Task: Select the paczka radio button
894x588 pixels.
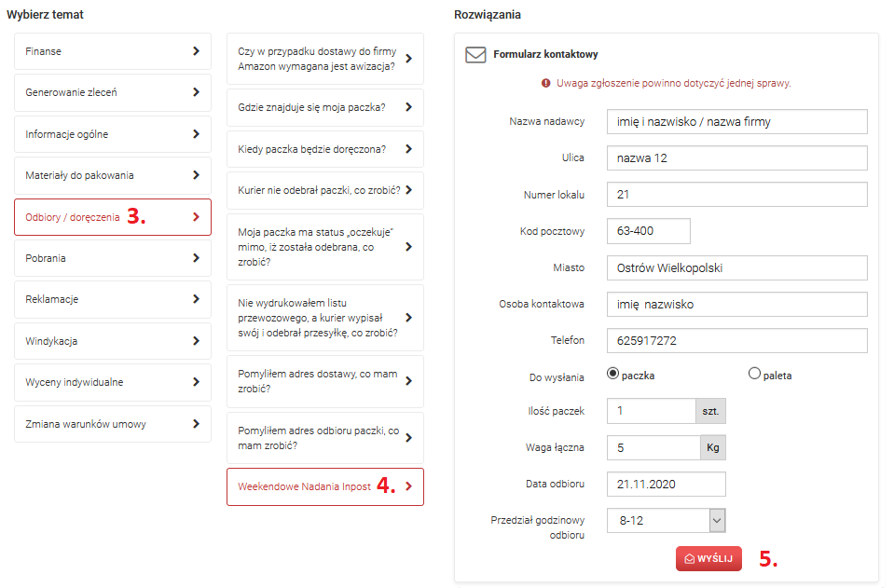Action: [x=612, y=374]
